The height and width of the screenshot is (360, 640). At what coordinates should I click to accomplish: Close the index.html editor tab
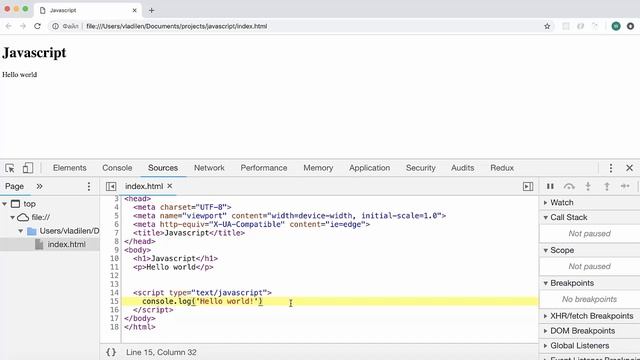[x=170, y=186]
